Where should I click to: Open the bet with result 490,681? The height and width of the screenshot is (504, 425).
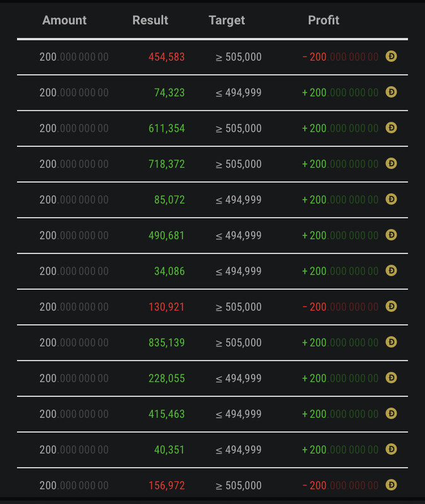point(166,236)
